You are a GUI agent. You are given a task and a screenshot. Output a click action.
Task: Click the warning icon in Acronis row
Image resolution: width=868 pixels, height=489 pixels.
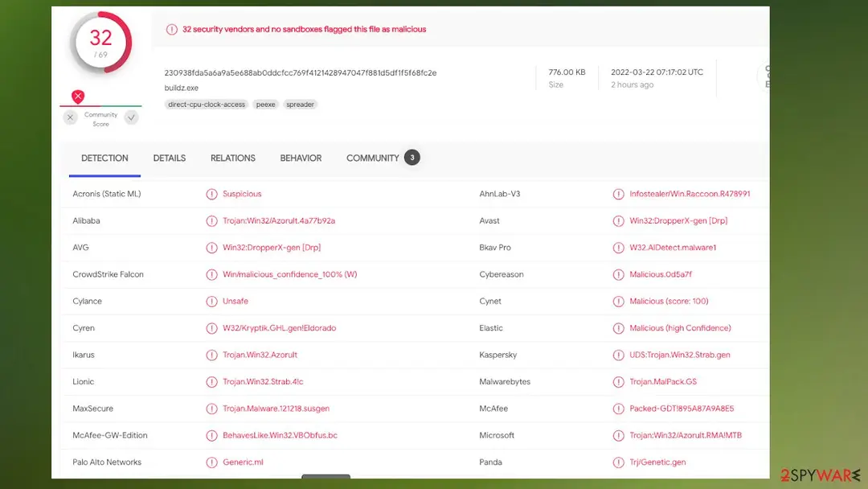pyautogui.click(x=211, y=194)
